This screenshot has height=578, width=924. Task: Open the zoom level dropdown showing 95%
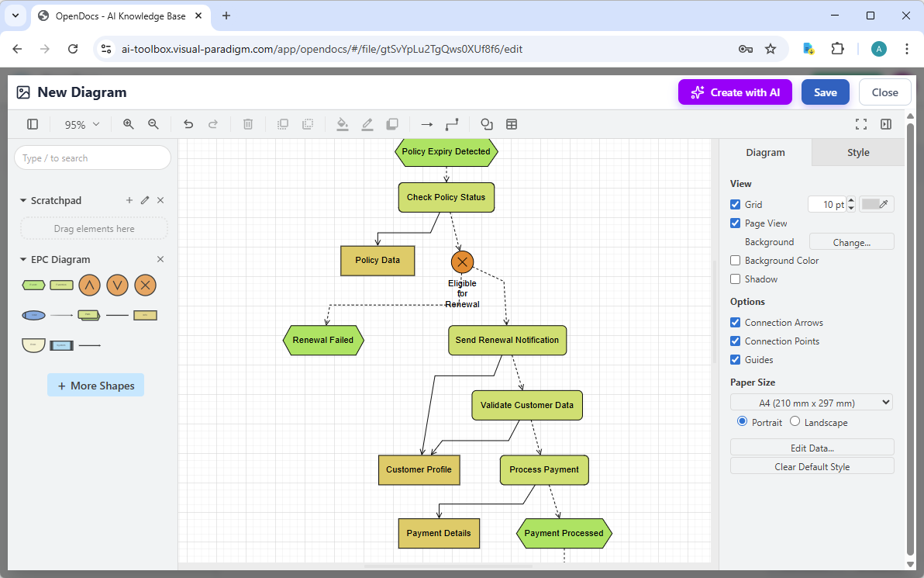click(x=81, y=124)
